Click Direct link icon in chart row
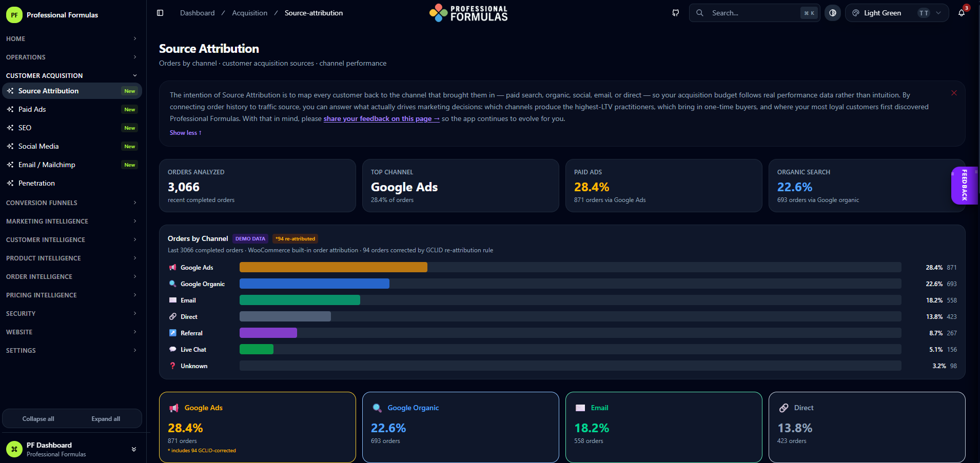 [173, 317]
